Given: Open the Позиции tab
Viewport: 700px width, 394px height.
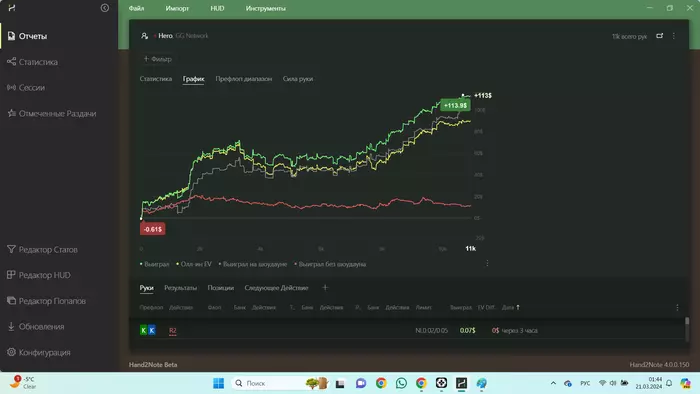Looking at the screenshot, I should point(221,288).
